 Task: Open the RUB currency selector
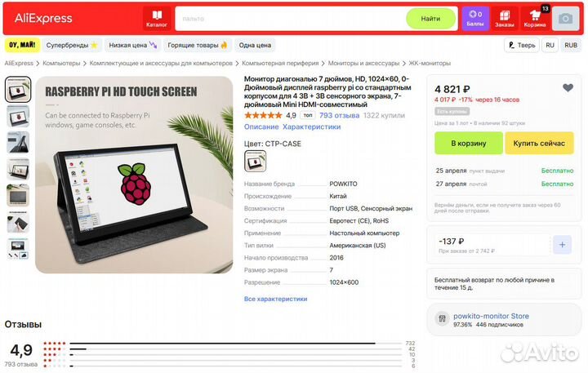pyautogui.click(x=571, y=45)
